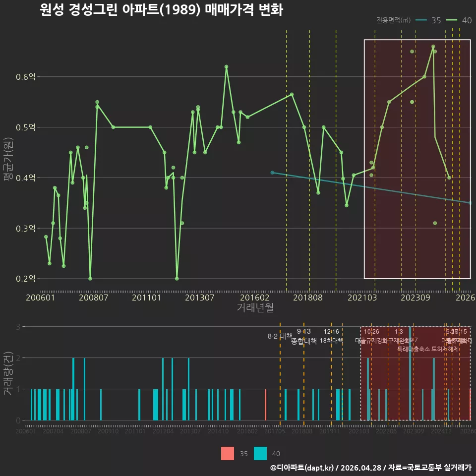Click the 12·16 18차대책 annotation label
476x476 pixels.
tap(331, 336)
